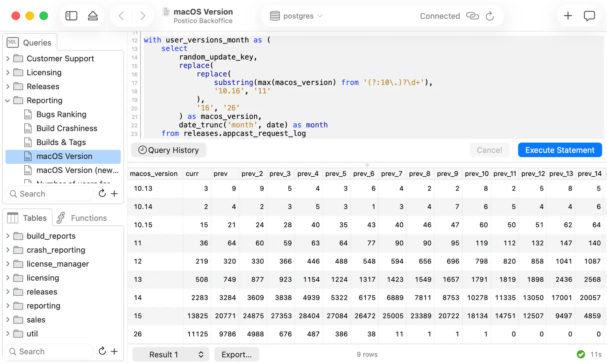Screen dimensions: 607x364
Task: Refresh the queries list
Action: pyautogui.click(x=102, y=193)
